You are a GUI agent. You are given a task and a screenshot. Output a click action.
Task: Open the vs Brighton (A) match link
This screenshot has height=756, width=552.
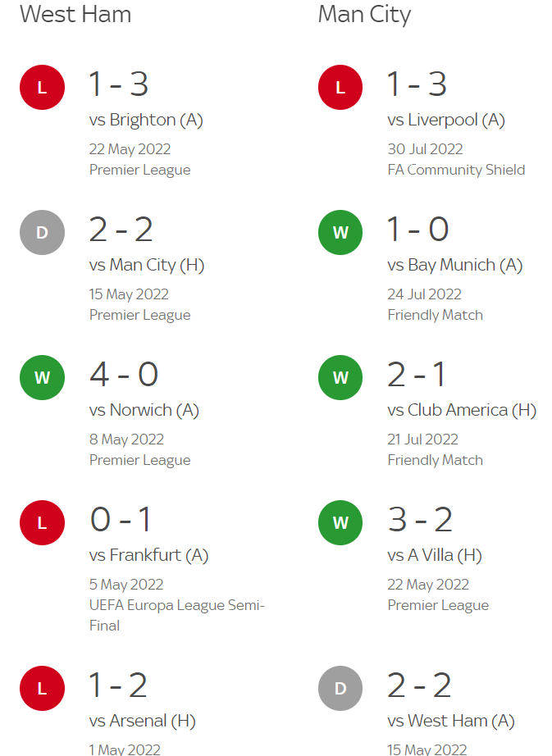click(x=146, y=120)
